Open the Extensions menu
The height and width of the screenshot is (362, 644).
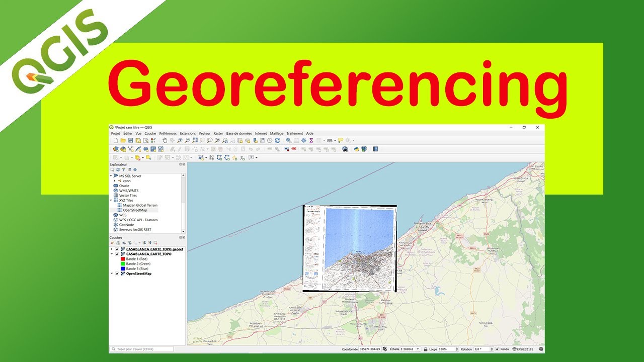click(x=188, y=134)
